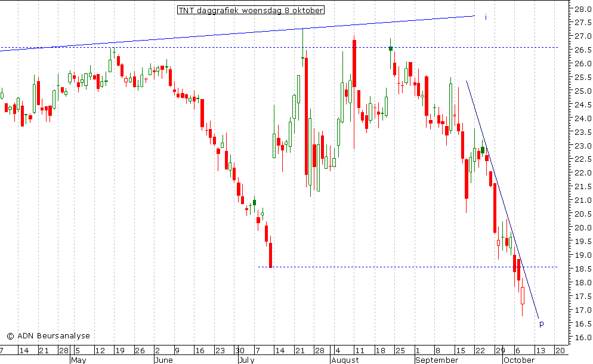Click the 'p' label at falling trendline end
The image size is (593, 364).
542,324
